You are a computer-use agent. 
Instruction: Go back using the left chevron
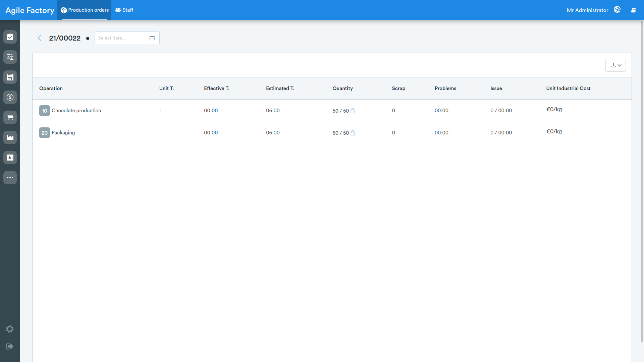40,38
